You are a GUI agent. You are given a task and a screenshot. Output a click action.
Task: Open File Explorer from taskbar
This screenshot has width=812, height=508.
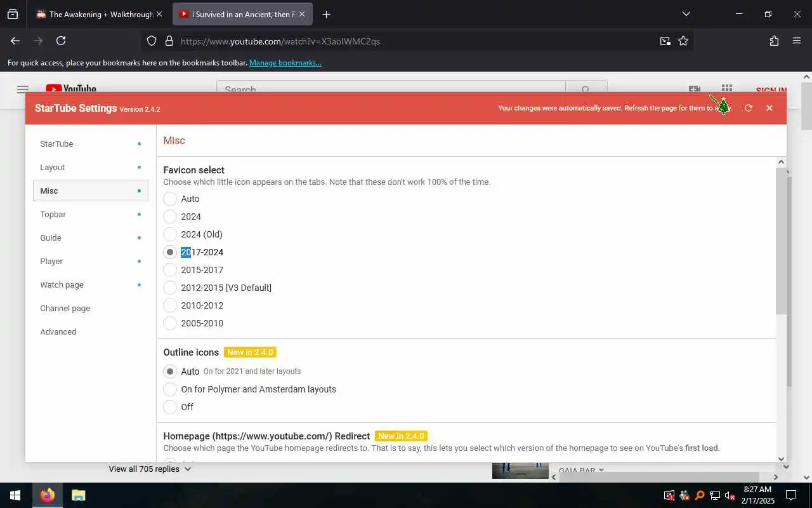coord(78,495)
